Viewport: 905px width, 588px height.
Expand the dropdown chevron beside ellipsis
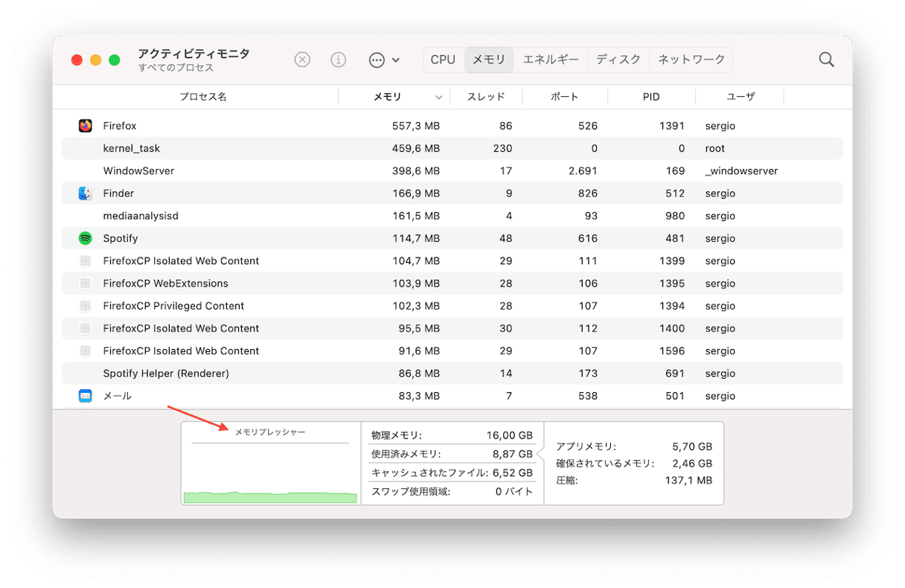(x=396, y=60)
